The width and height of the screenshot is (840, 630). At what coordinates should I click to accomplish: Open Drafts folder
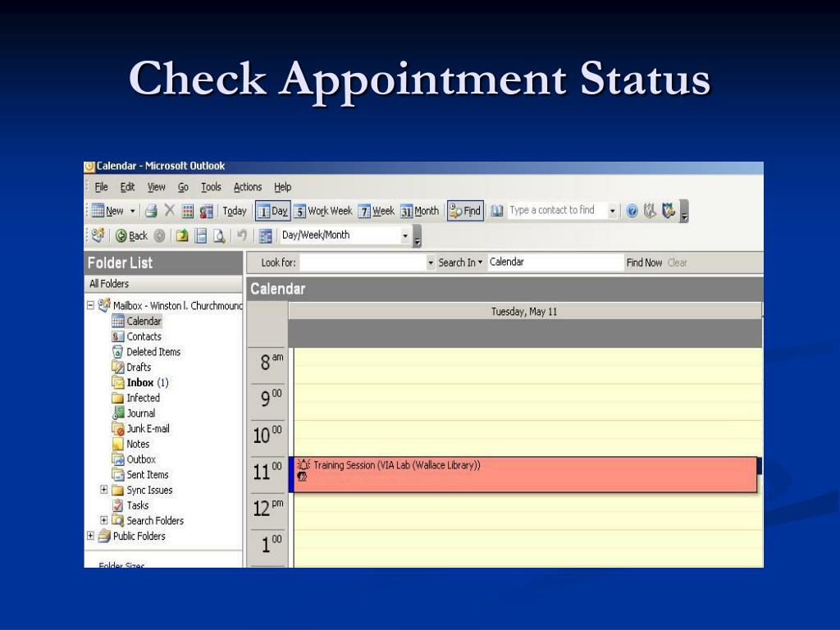click(132, 367)
